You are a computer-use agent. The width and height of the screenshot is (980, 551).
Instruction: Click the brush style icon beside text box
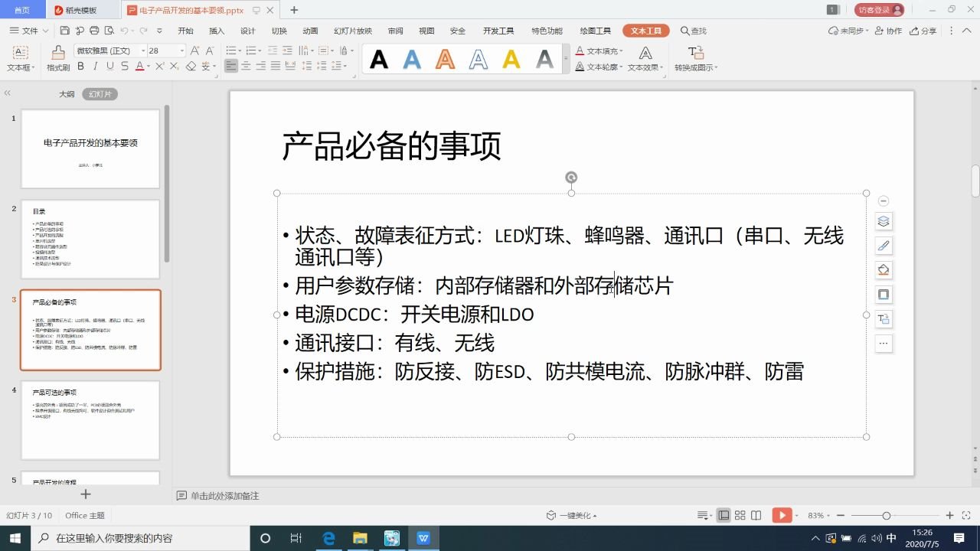pyautogui.click(x=884, y=246)
